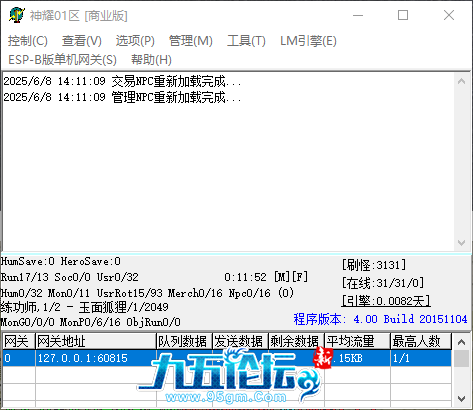Click the 发送数据 column header
473x410 pixels.
click(x=240, y=341)
